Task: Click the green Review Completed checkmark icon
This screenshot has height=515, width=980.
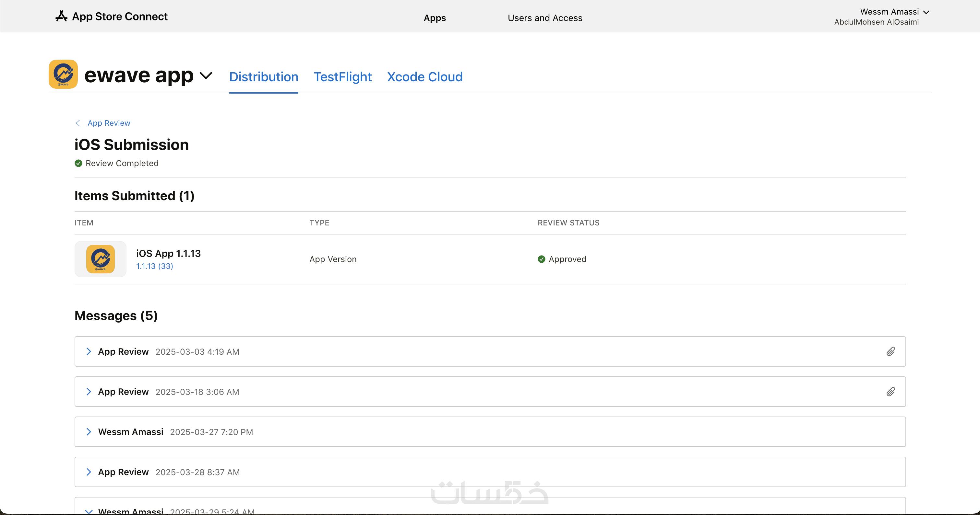Action: pyautogui.click(x=78, y=164)
